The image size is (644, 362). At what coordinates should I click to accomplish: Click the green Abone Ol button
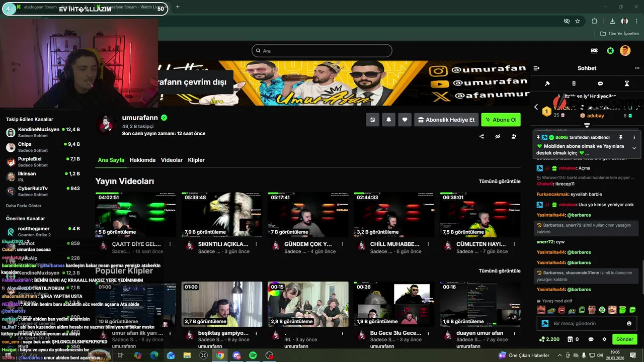point(501,120)
